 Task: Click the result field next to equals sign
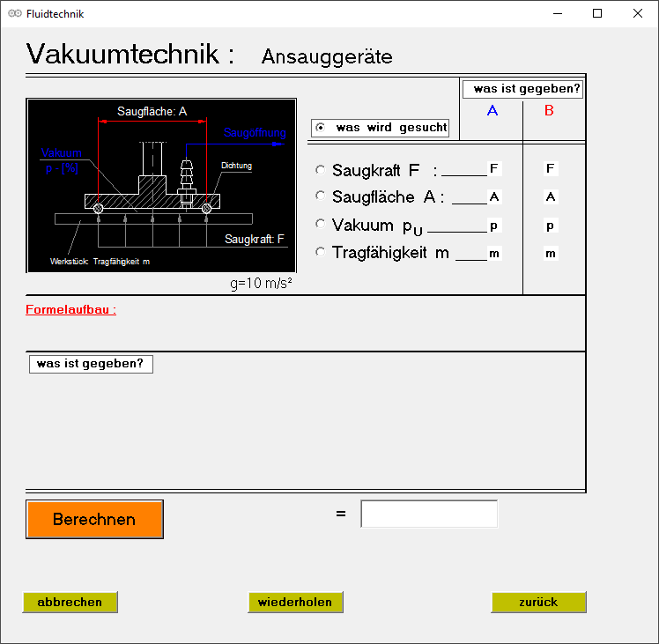pyautogui.click(x=429, y=514)
